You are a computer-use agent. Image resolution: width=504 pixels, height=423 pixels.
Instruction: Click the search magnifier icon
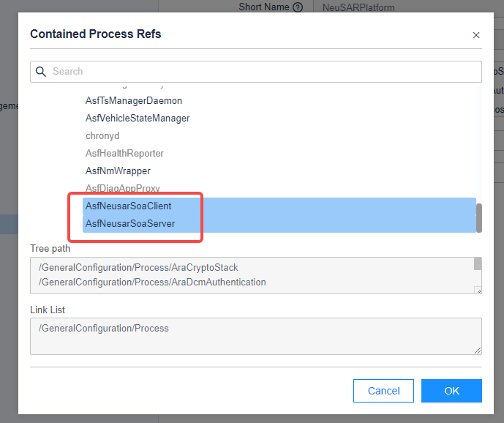click(x=41, y=72)
